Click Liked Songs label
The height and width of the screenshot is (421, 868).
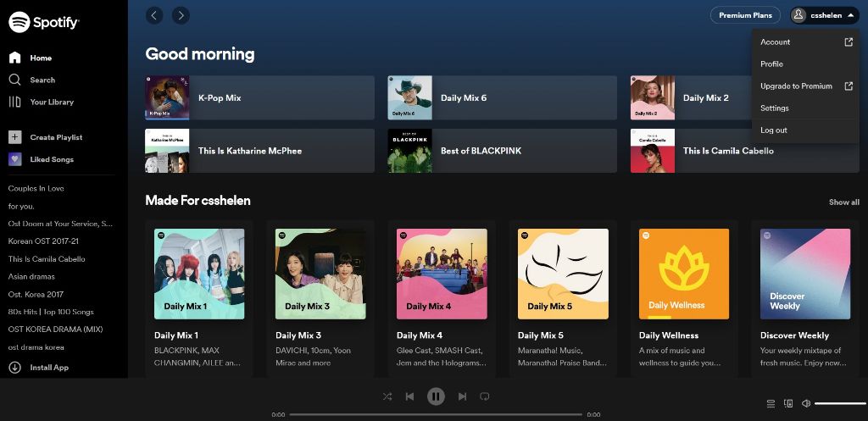[x=52, y=160]
